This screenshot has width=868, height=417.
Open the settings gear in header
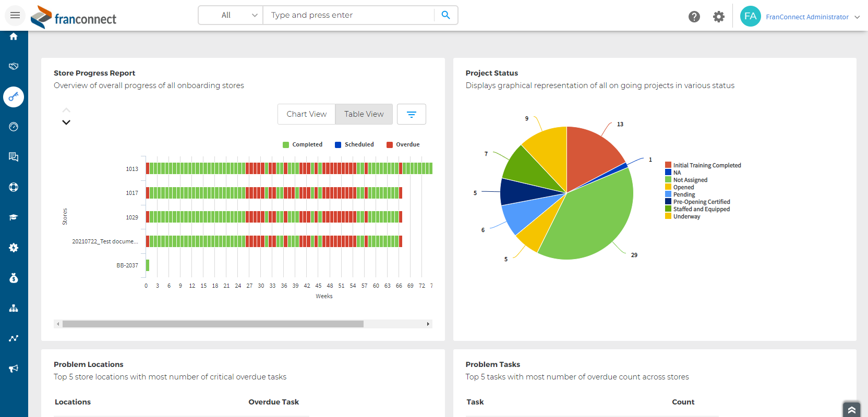coord(718,17)
